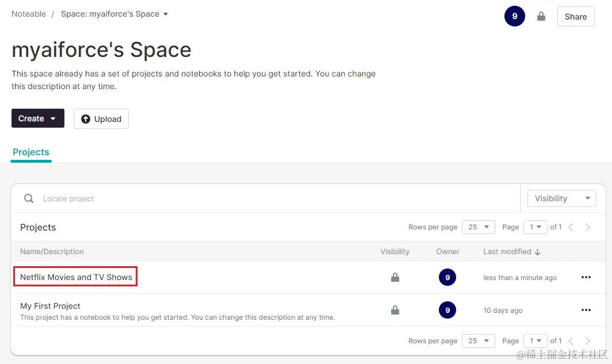Open the Visibility filter dropdown
The image size is (612, 364).
click(x=561, y=198)
